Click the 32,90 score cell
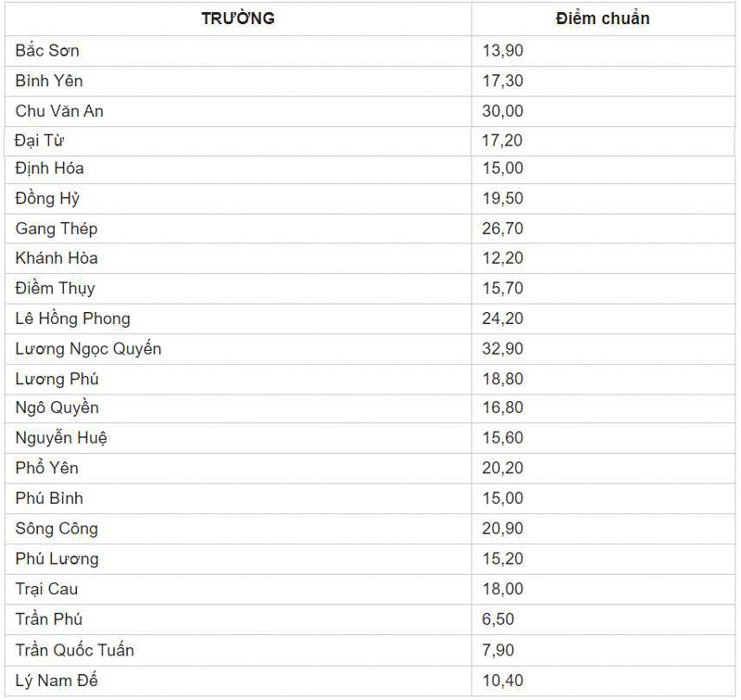This screenshot has width=741, height=700. click(503, 349)
